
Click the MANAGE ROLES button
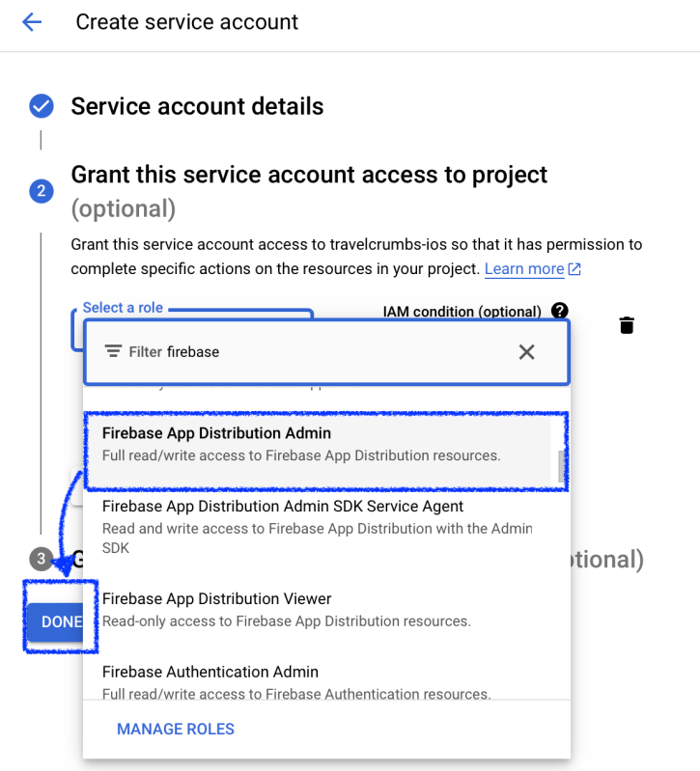click(176, 730)
